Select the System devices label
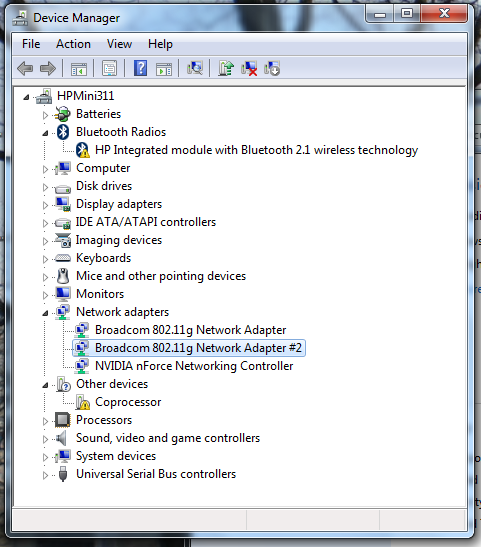The height and width of the screenshot is (547, 481). coord(116,456)
